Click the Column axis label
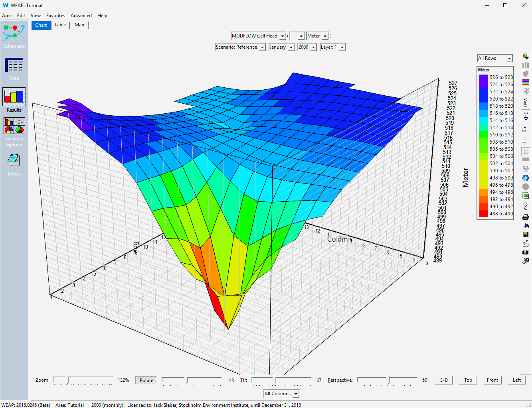This screenshot has height=408, width=532. tap(340, 239)
